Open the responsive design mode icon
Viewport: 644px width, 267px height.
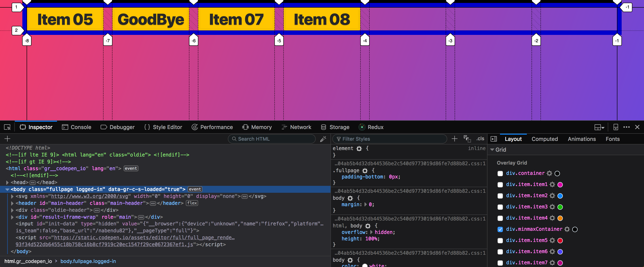616,127
